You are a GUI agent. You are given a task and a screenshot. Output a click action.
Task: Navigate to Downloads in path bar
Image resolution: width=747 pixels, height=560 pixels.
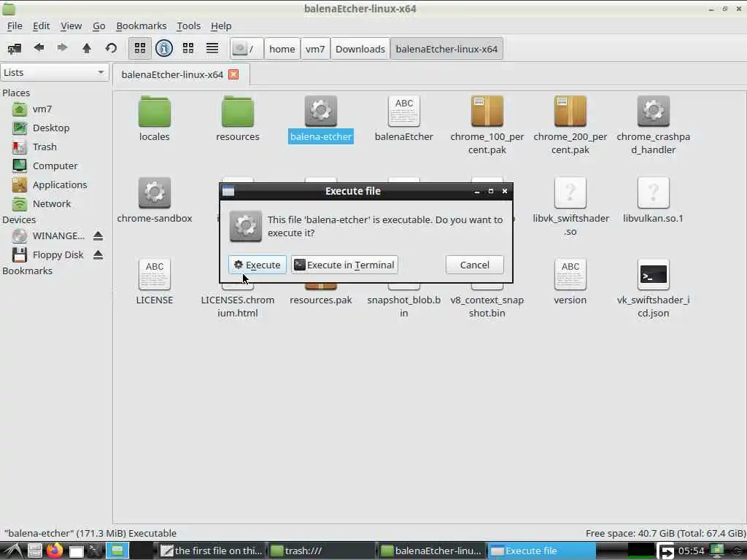point(360,49)
